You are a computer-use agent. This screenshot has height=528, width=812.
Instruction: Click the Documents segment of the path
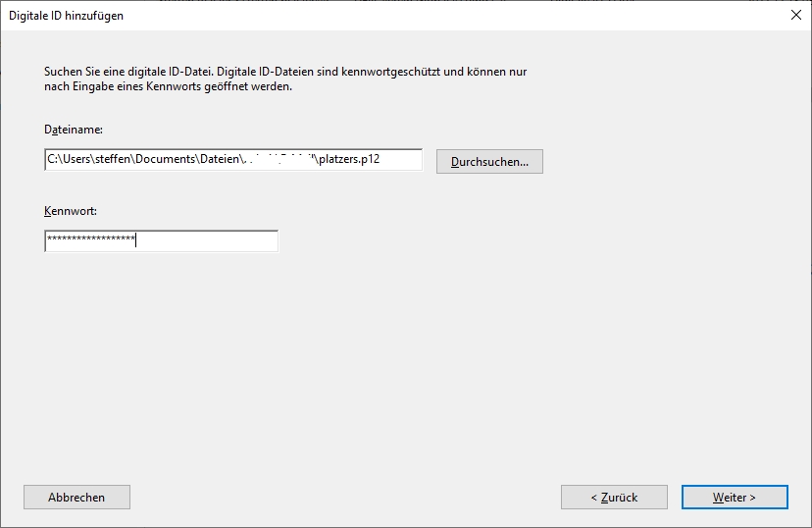coord(168,160)
